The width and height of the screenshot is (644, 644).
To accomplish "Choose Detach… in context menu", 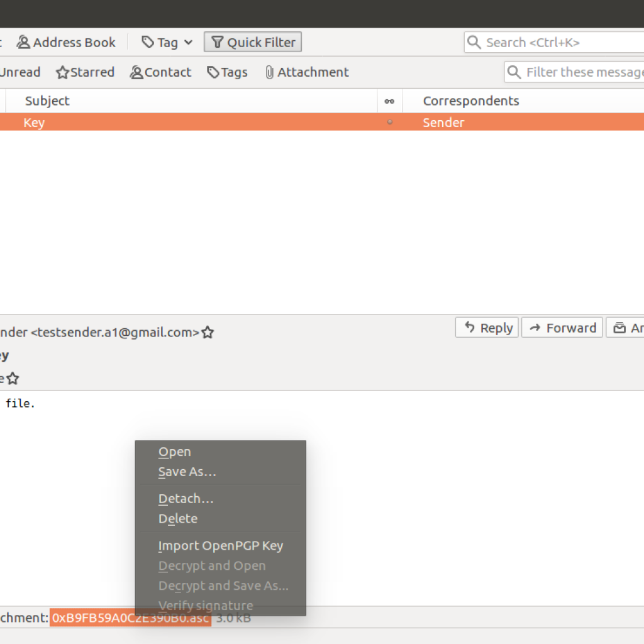I will [186, 499].
